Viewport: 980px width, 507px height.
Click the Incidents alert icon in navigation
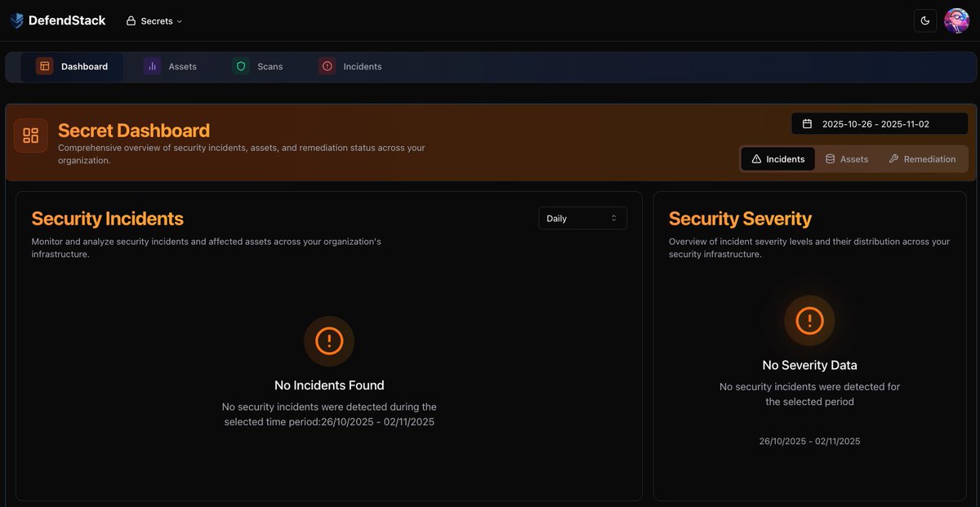click(x=326, y=66)
